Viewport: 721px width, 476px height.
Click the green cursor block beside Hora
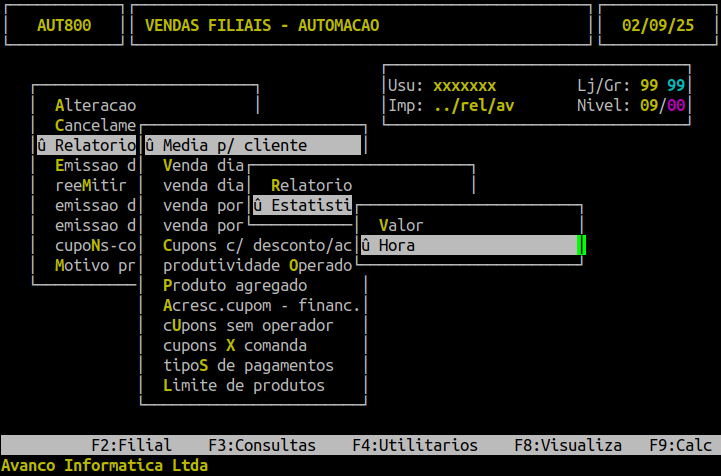click(x=582, y=246)
